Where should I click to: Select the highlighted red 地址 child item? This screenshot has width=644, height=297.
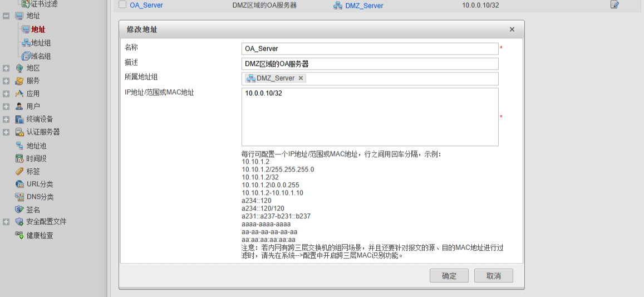click(x=38, y=29)
